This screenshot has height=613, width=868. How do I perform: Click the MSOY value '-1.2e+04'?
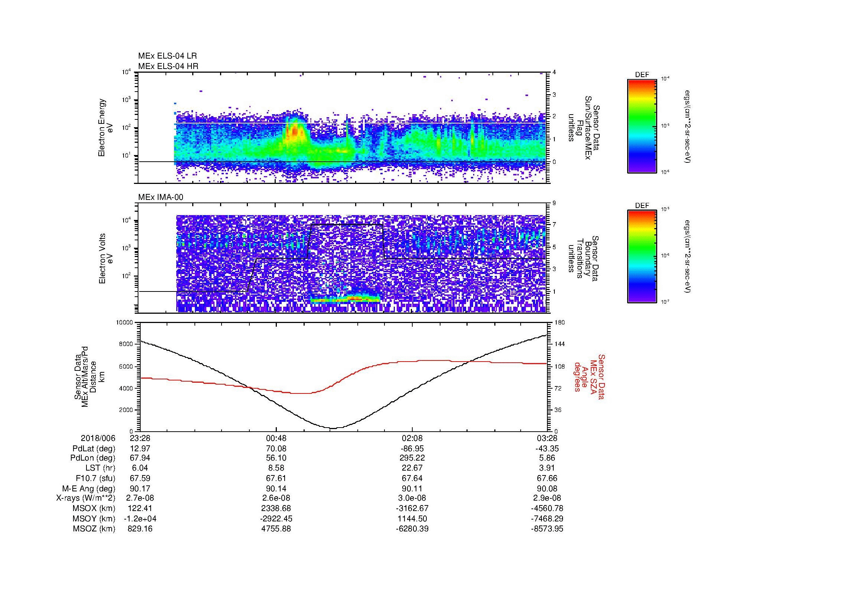(x=140, y=519)
